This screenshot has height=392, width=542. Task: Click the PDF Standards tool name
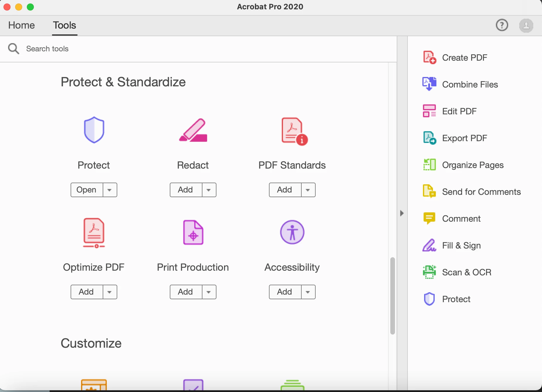[292, 165]
